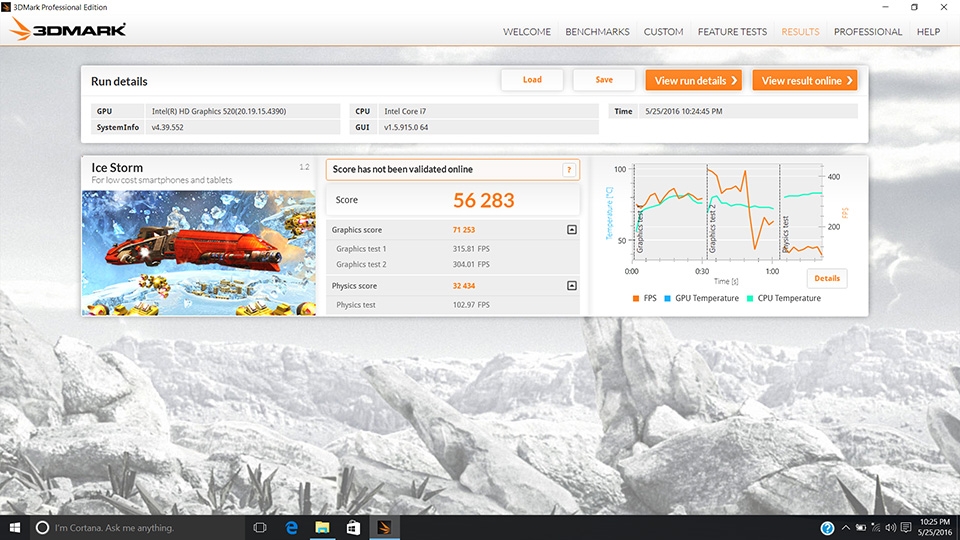Viewport: 960px width, 540px height.
Task: Launch Microsoft Edge from taskbar
Action: [x=291, y=527]
